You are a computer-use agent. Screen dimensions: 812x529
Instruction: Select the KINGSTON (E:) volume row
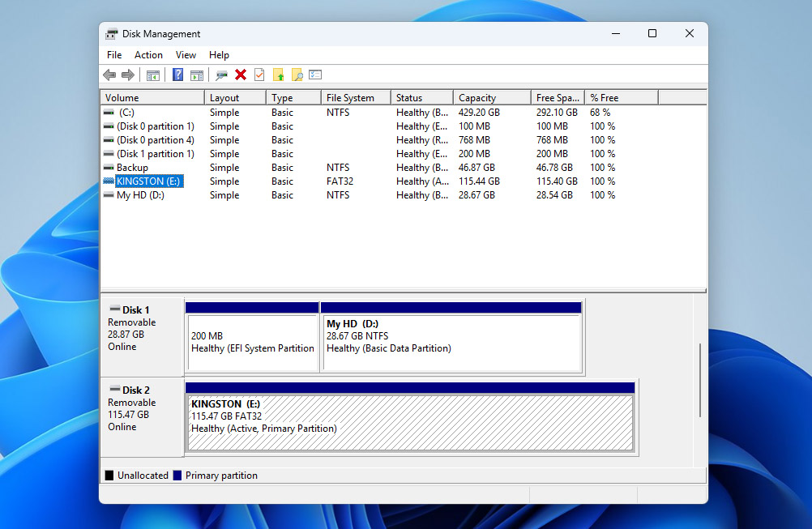click(x=147, y=181)
